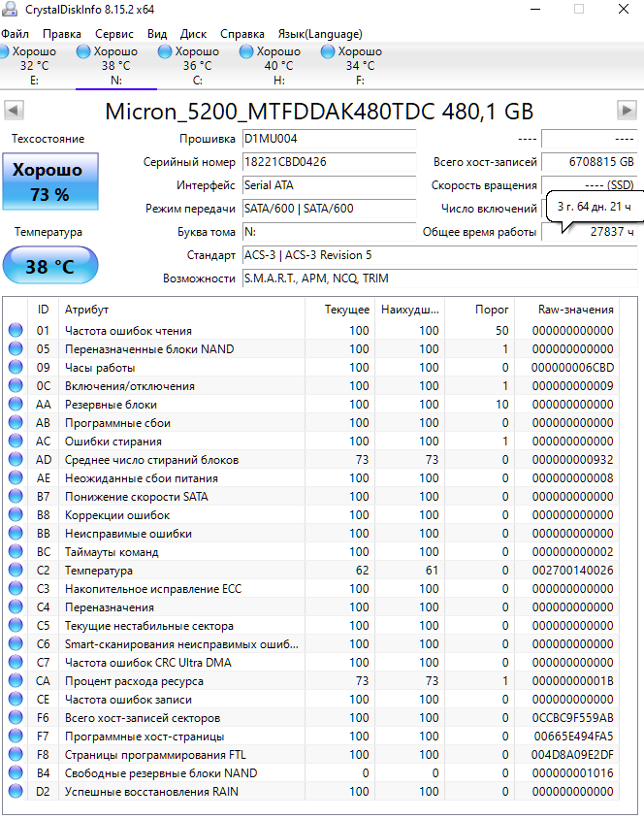Click the Текущее column header
This screenshot has height=819, width=644.
coord(339,310)
